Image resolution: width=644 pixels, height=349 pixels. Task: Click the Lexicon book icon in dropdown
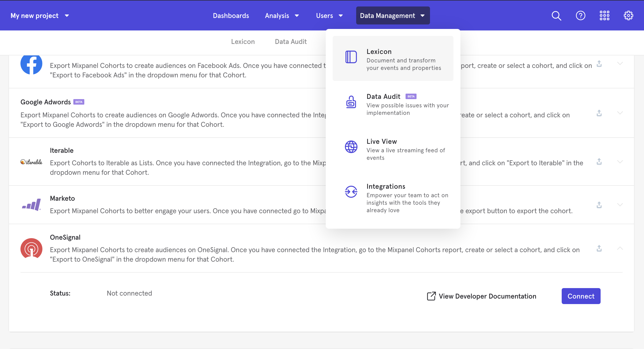point(351,57)
